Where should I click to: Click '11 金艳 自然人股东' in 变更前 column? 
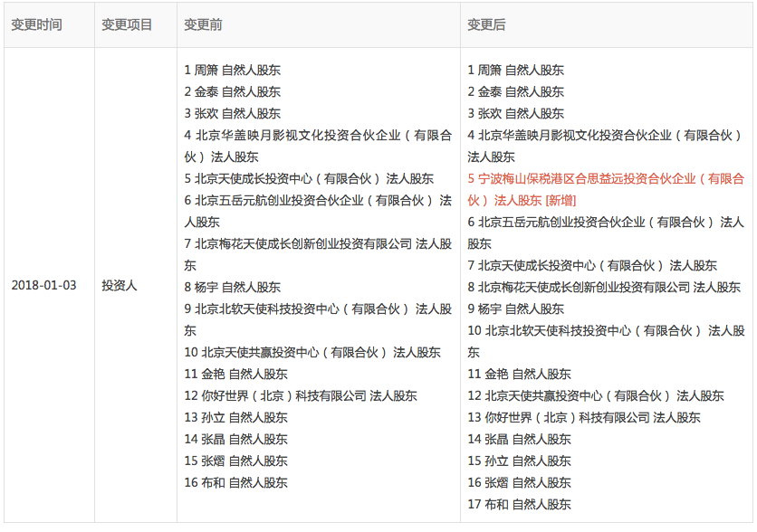pyautogui.click(x=235, y=374)
